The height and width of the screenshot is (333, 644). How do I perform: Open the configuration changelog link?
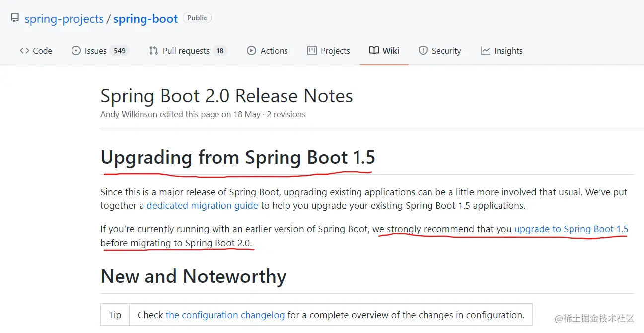point(225,315)
